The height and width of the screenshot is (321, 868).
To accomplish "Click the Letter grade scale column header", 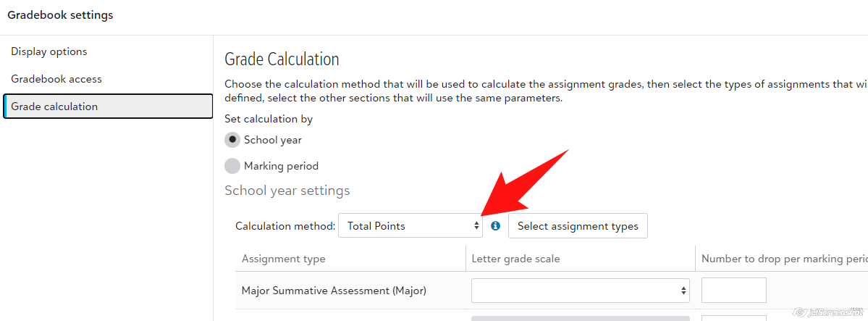I will point(515,259).
